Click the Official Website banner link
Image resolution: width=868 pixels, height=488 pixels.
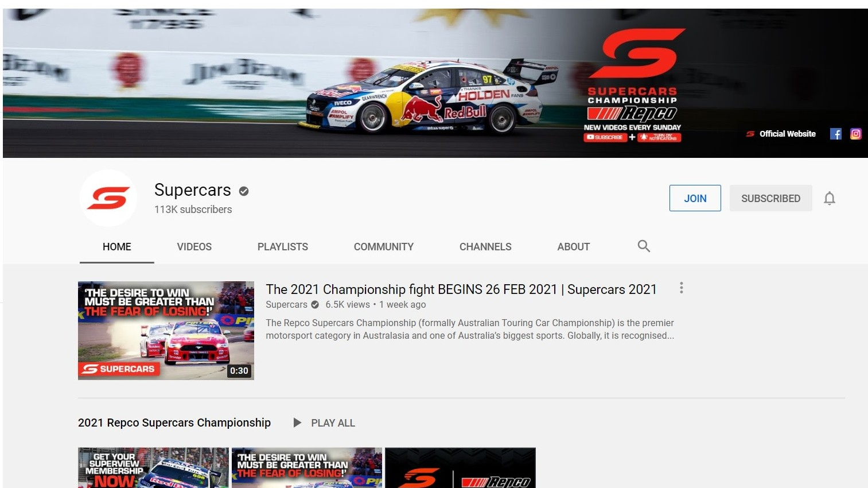point(787,134)
